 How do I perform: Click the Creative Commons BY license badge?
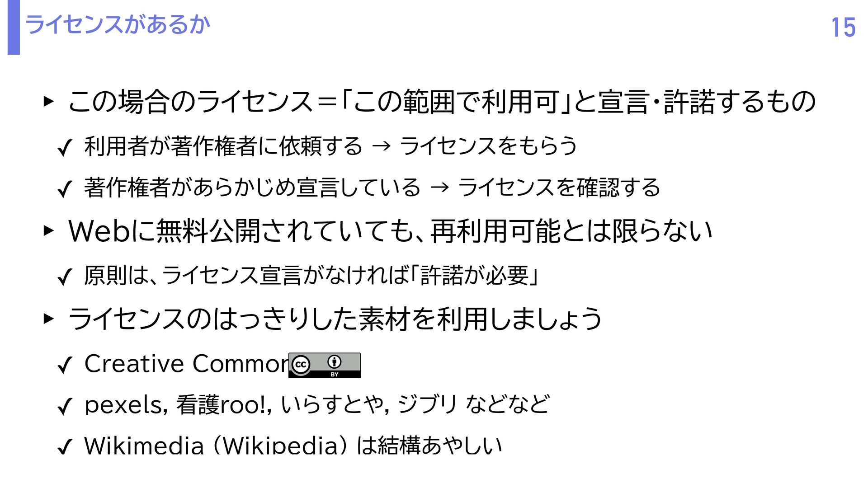325,365
